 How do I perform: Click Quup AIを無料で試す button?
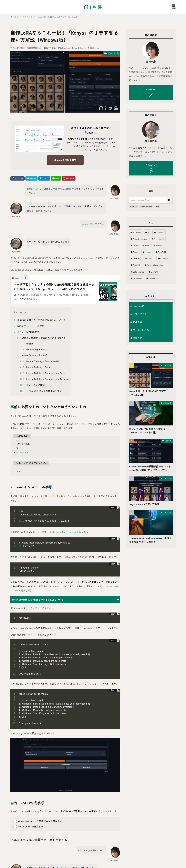click(x=65, y=160)
